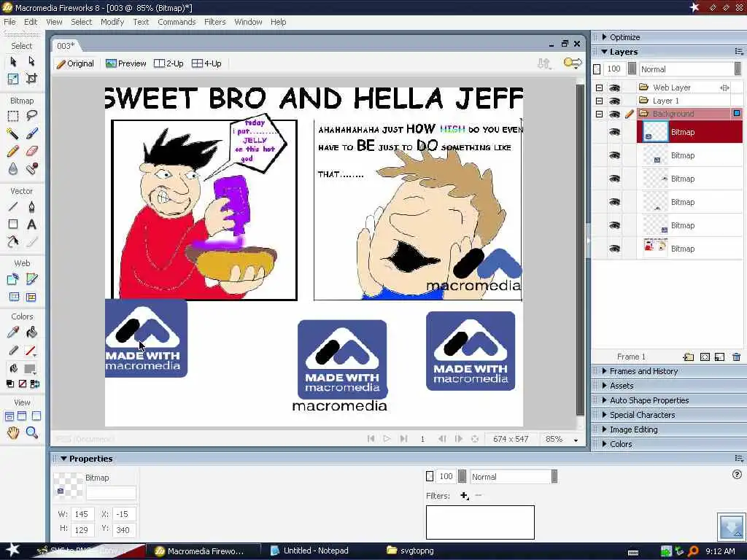Select the Magic Wand tool

tap(13, 133)
